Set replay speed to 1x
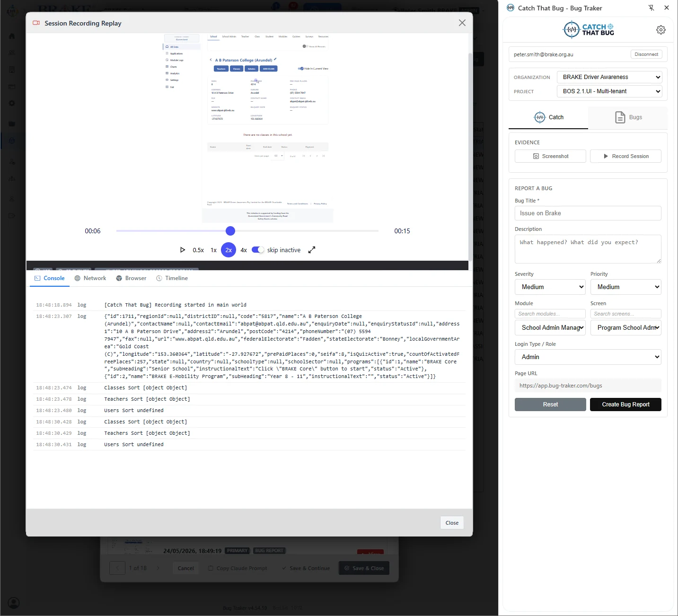Viewport: 678px width, 616px height. coord(213,250)
